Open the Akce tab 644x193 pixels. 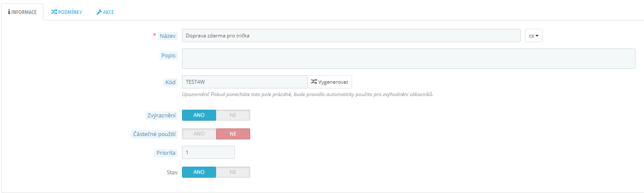tap(105, 12)
